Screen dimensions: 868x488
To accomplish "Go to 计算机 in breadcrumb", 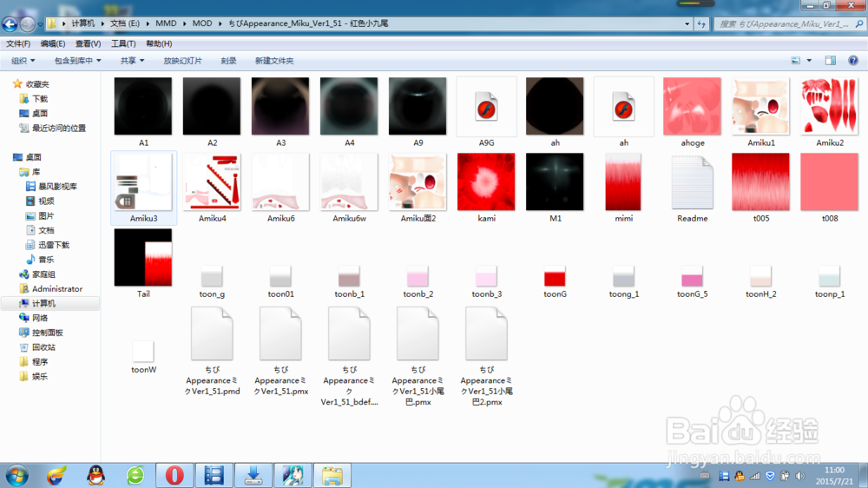I will click(x=83, y=23).
